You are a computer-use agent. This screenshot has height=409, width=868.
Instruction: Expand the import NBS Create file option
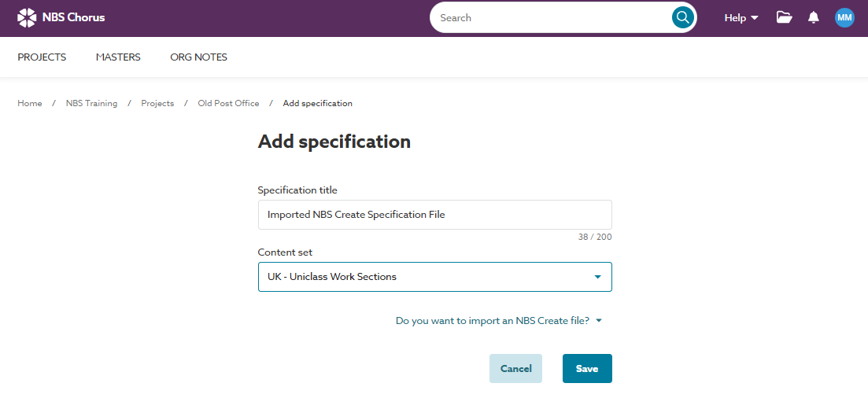(x=498, y=321)
